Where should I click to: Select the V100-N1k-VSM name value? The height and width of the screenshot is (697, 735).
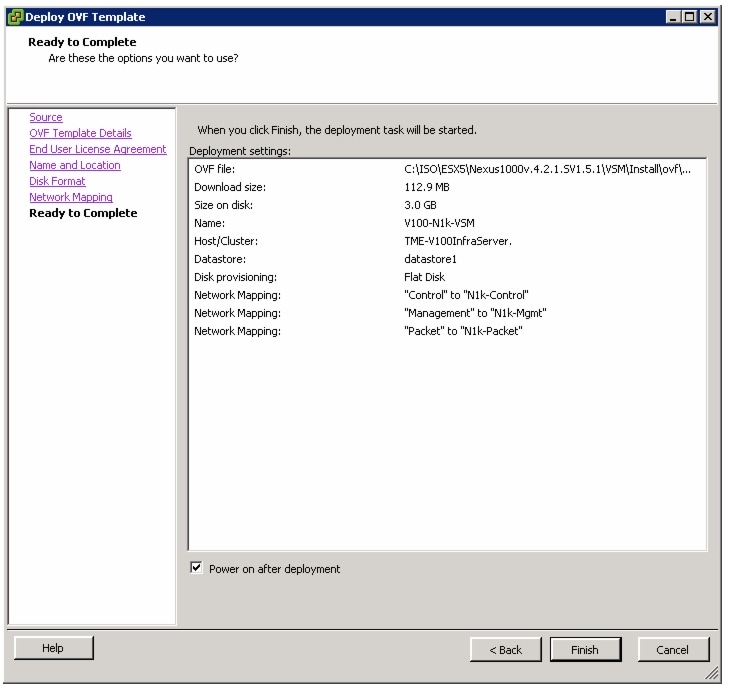coord(439,223)
